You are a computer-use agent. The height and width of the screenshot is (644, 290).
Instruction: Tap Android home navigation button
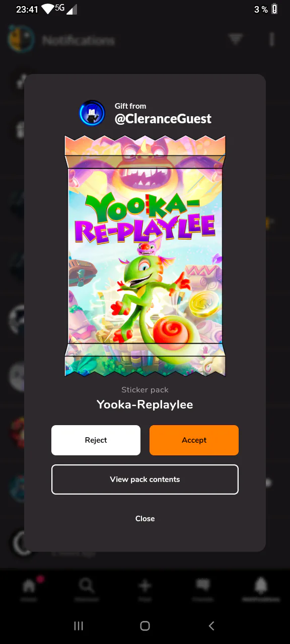[145, 626]
